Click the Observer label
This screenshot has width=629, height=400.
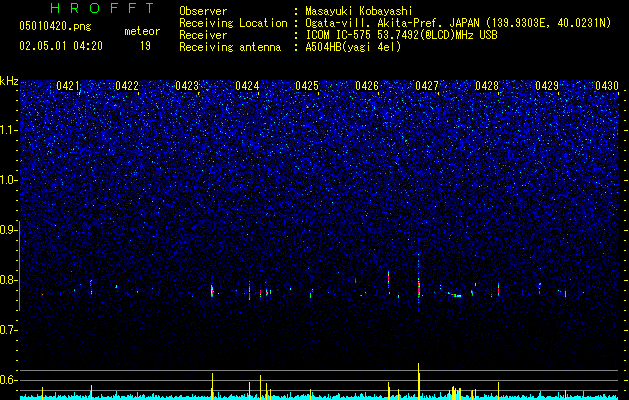click(203, 11)
